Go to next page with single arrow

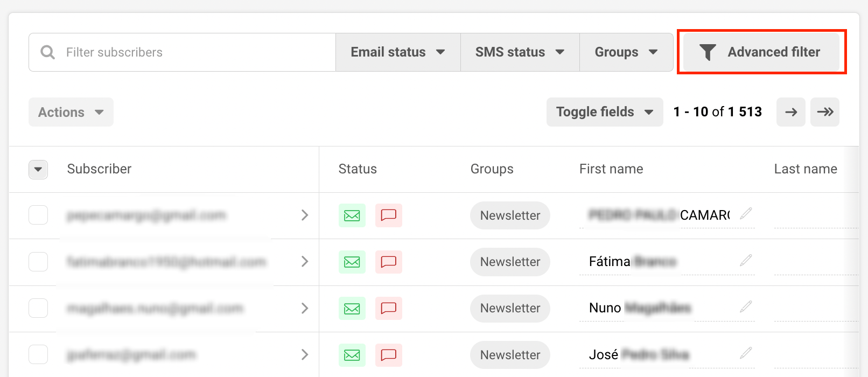point(790,112)
